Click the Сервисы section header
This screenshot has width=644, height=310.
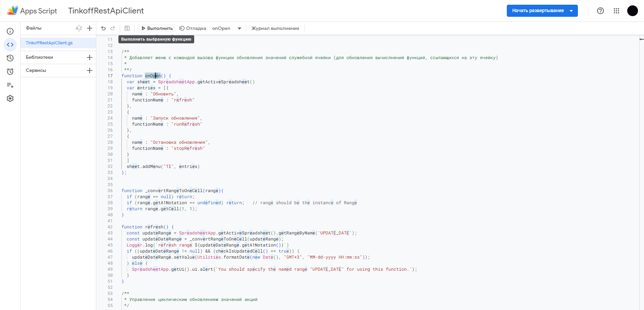click(36, 71)
